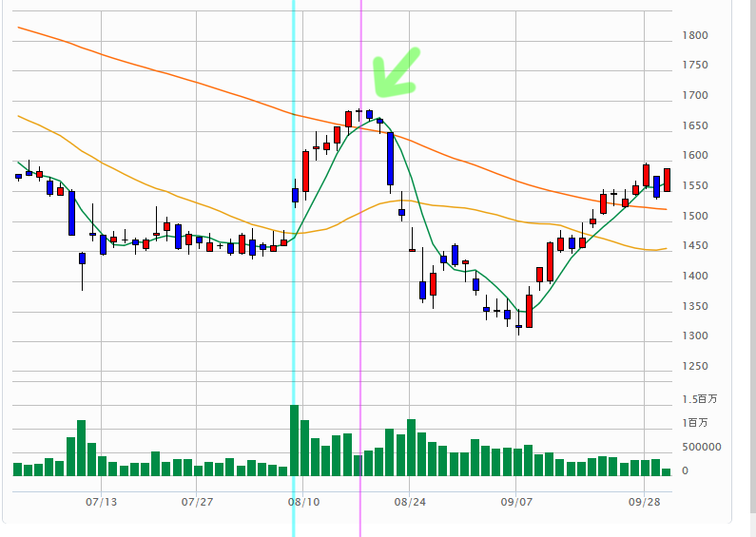
Task: Click the 07/27 date label
Action: (x=197, y=501)
